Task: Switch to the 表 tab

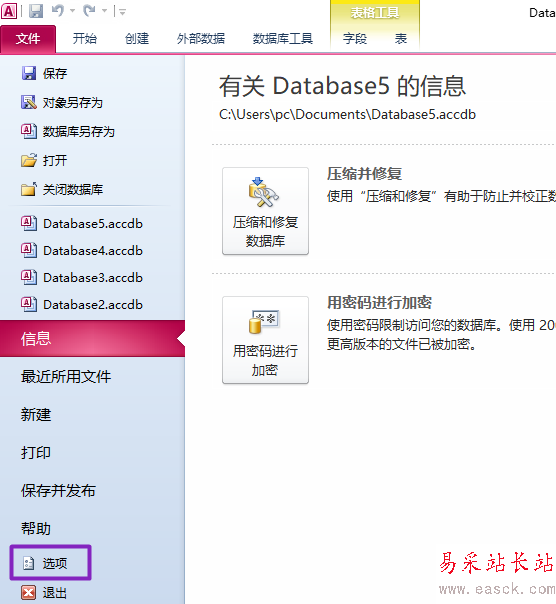Action: pyautogui.click(x=401, y=39)
